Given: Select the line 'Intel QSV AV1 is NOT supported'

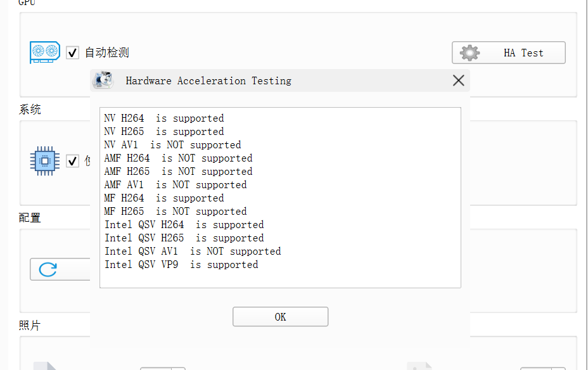Looking at the screenshot, I should click(x=193, y=251).
